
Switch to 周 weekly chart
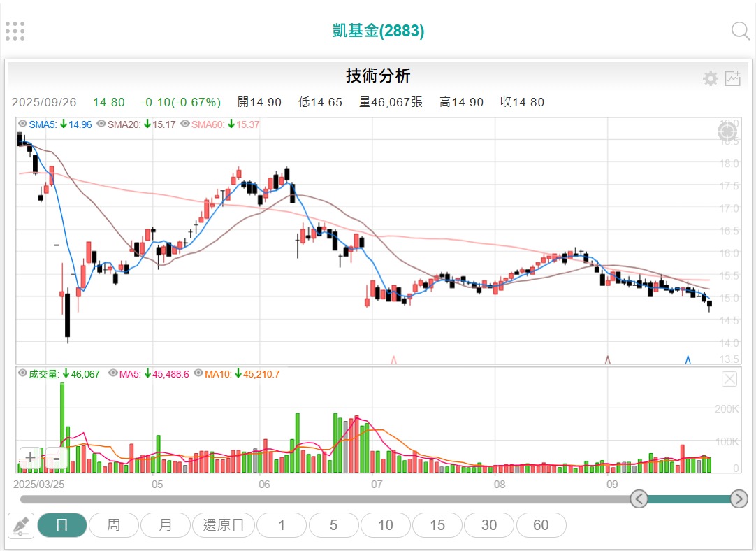pyautogui.click(x=113, y=525)
